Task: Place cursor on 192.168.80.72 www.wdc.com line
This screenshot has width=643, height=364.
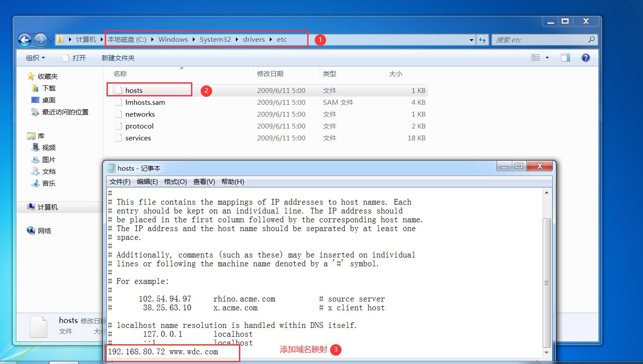Action: point(163,352)
